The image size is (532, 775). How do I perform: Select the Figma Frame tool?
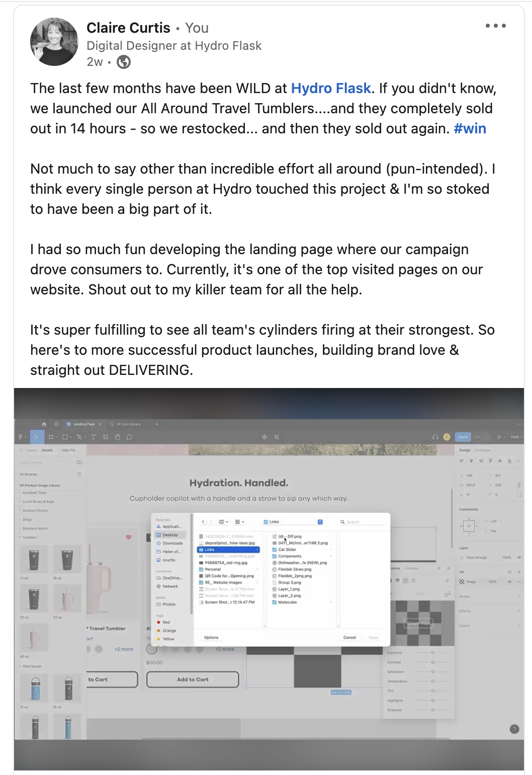click(51, 437)
